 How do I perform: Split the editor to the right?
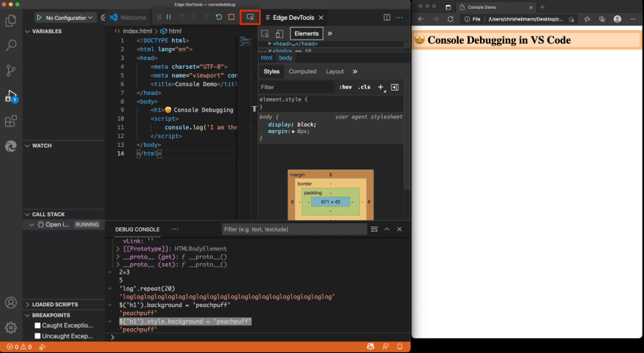pos(387,18)
